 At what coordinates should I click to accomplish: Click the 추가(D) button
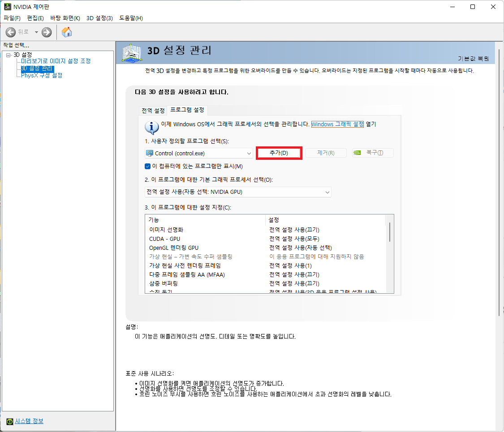click(x=279, y=153)
